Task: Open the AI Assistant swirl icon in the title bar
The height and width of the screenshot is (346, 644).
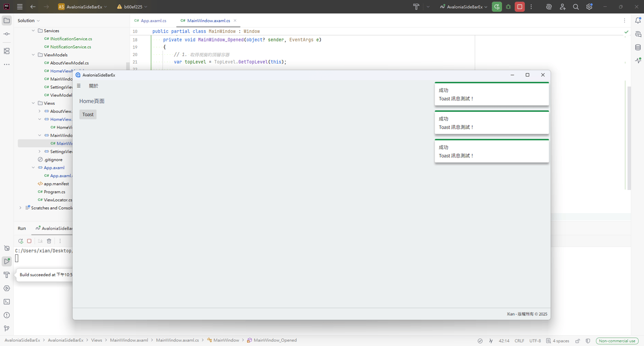Action: click(x=549, y=7)
